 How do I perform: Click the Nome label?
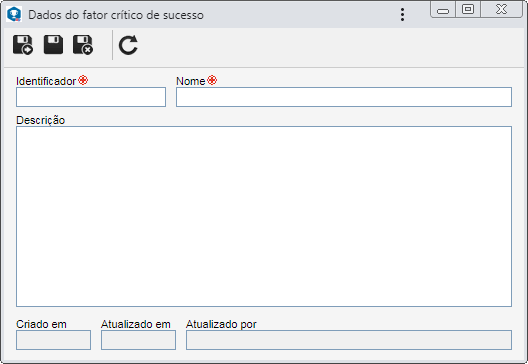coord(191,81)
